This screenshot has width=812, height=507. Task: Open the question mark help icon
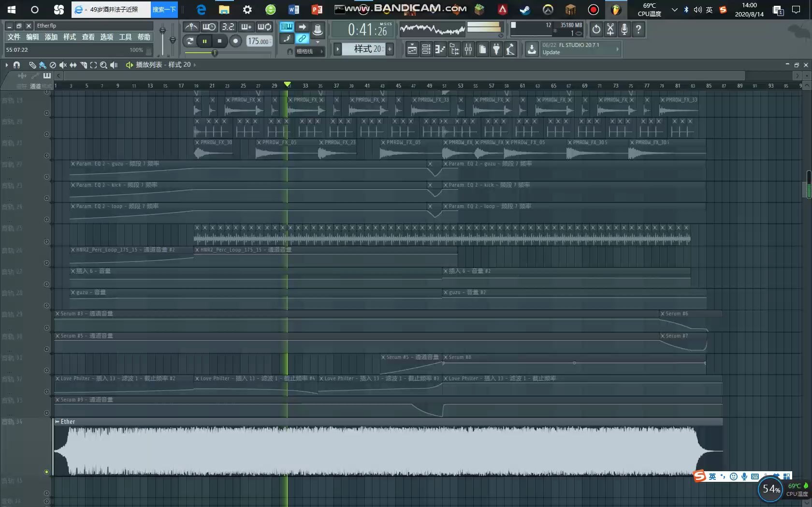pyautogui.click(x=638, y=30)
